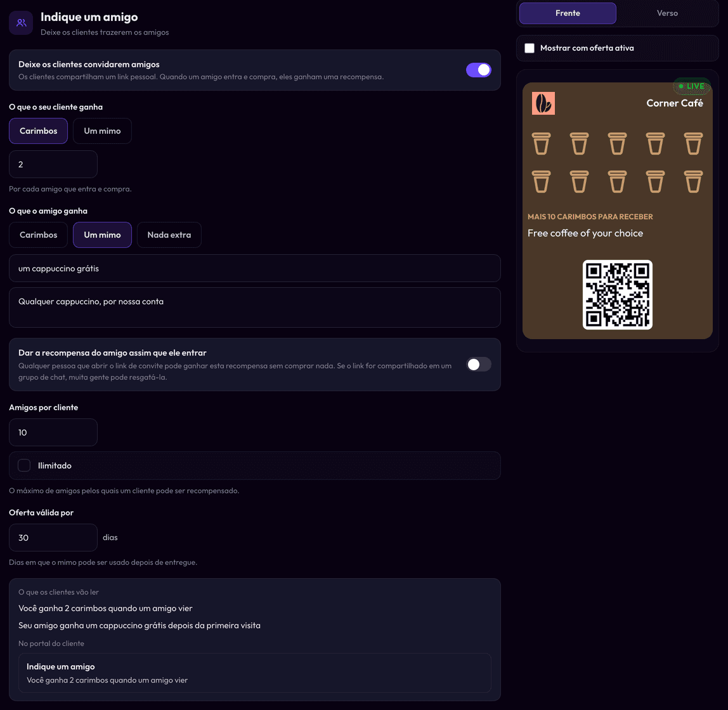Click the Corner Café coffee bean logo

tap(543, 103)
